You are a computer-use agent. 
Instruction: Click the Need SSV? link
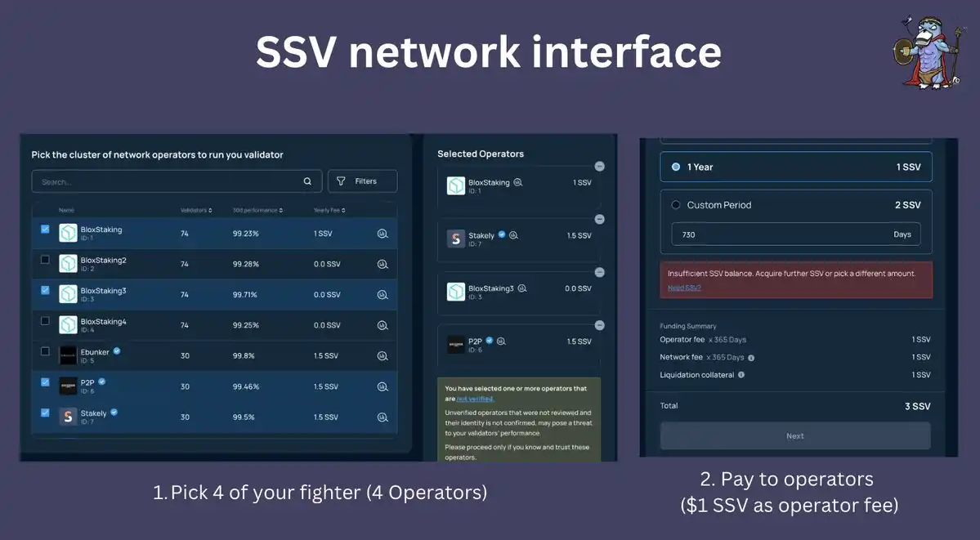click(x=684, y=288)
